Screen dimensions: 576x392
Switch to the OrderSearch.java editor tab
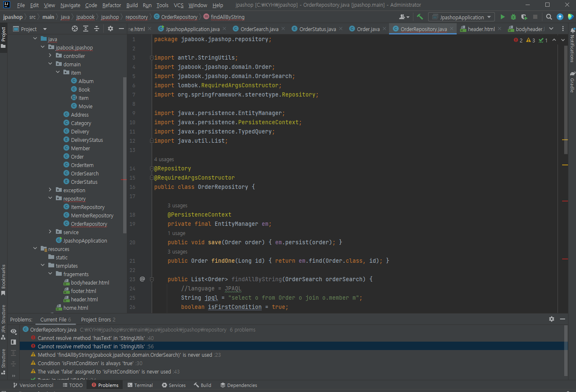tap(259, 29)
